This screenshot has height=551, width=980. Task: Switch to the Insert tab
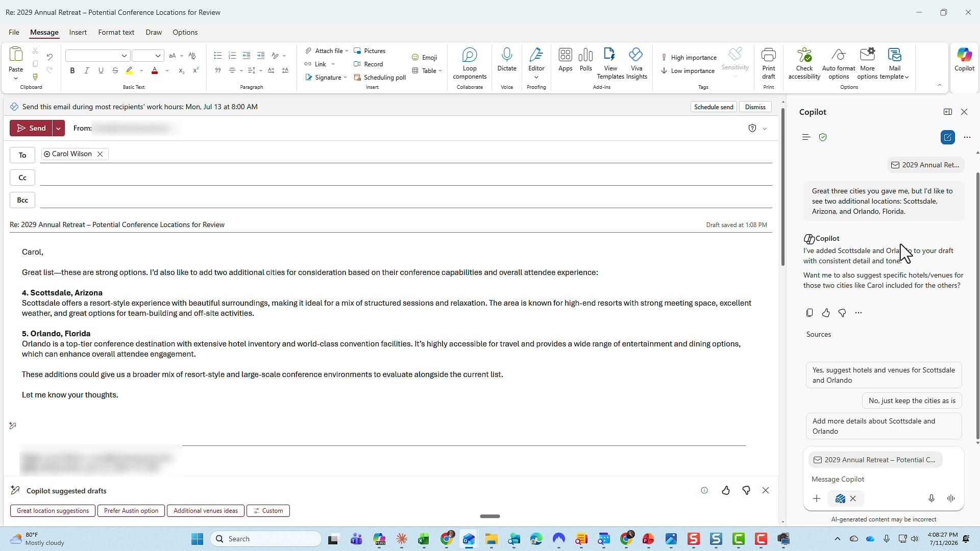78,32
